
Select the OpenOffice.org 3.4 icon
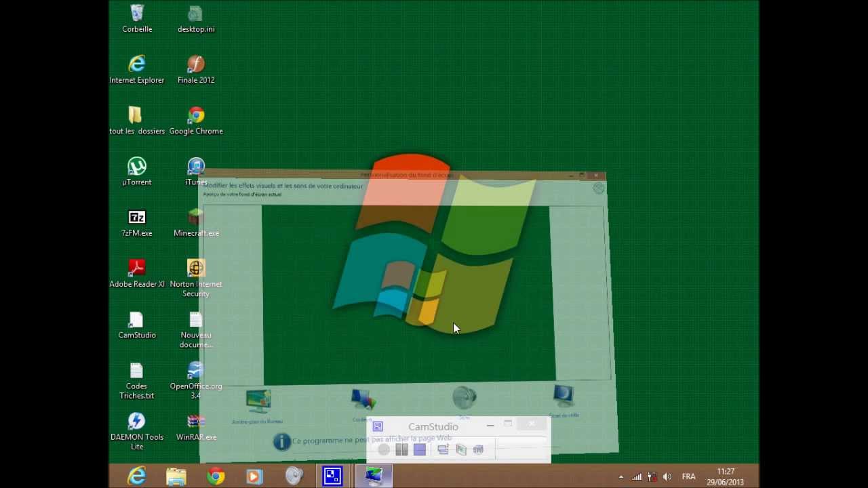[196, 380]
